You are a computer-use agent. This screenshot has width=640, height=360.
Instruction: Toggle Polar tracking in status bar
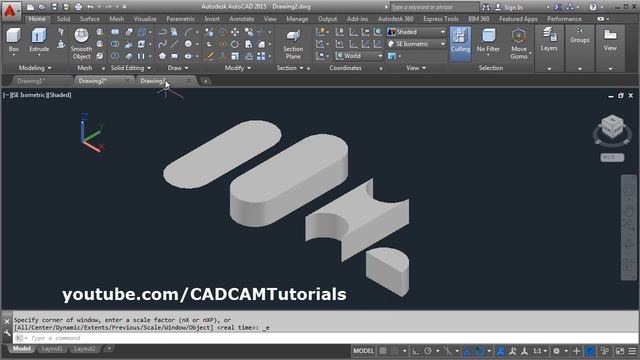(x=428, y=351)
